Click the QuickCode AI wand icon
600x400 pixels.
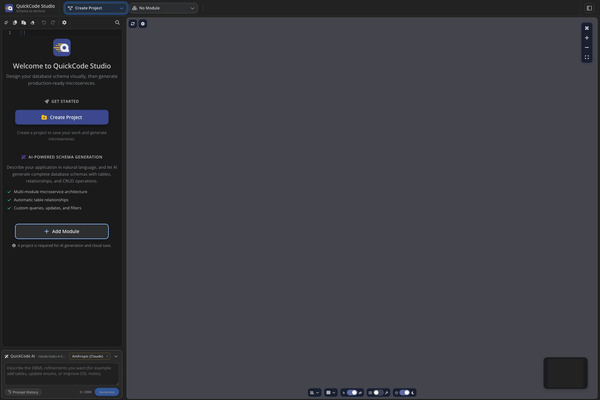(7, 356)
